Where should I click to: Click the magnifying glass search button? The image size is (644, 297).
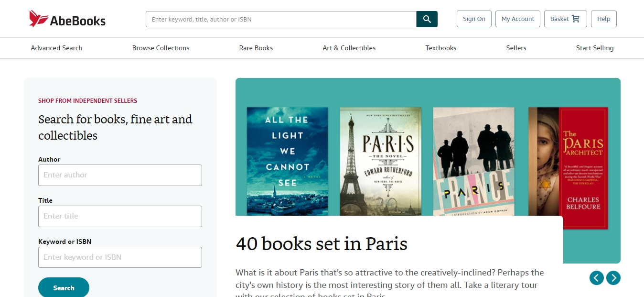coord(427,19)
